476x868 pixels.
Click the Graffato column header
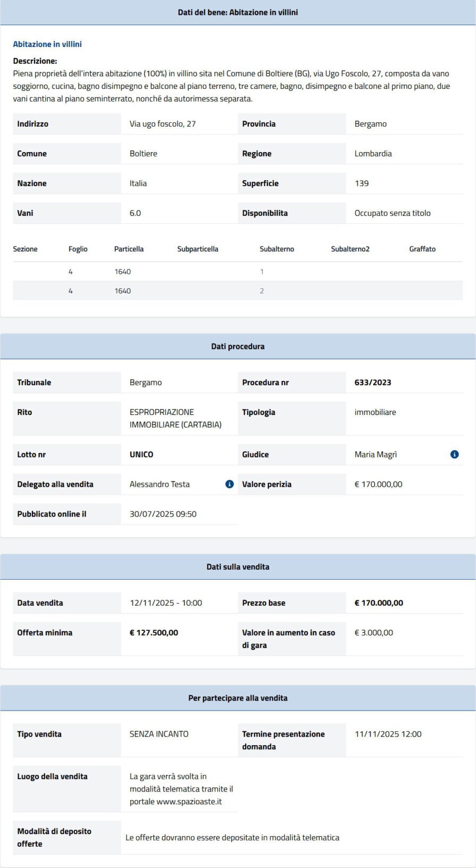click(422, 249)
